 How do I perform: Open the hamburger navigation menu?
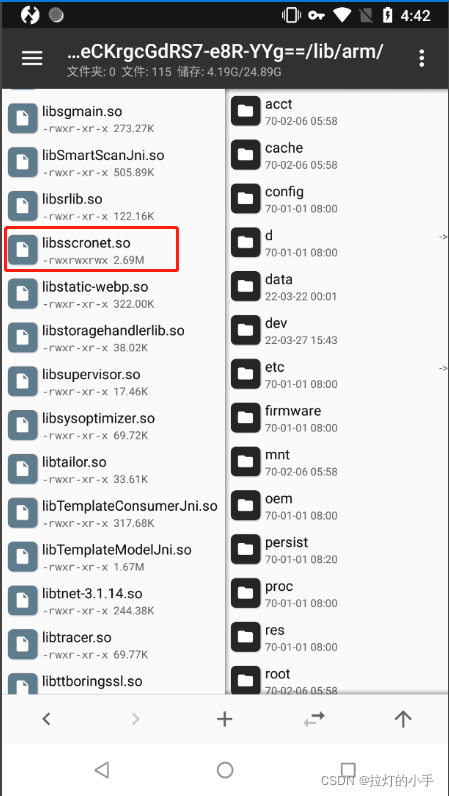tap(32, 58)
